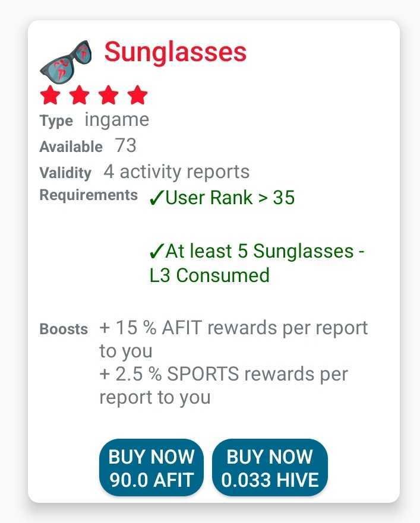
Task: Click the 2.5 % SPORTS rewards boost text
Action: (223, 386)
